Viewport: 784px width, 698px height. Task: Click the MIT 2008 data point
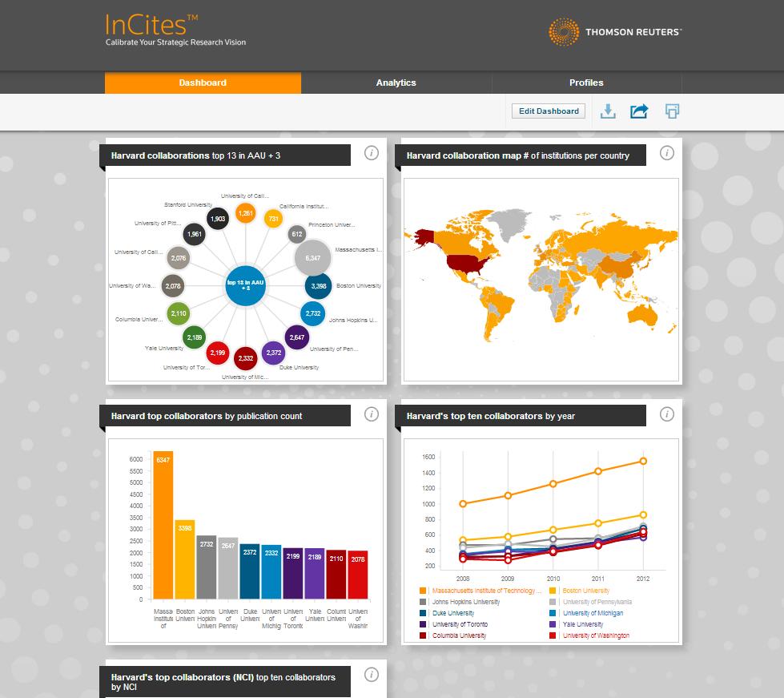[x=463, y=503]
